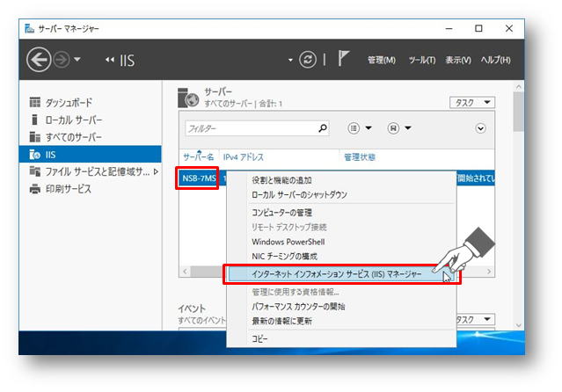This screenshot has height=392, width=562.
Task: Click the IIS breadcrumb chevrons
Action: click(x=110, y=60)
